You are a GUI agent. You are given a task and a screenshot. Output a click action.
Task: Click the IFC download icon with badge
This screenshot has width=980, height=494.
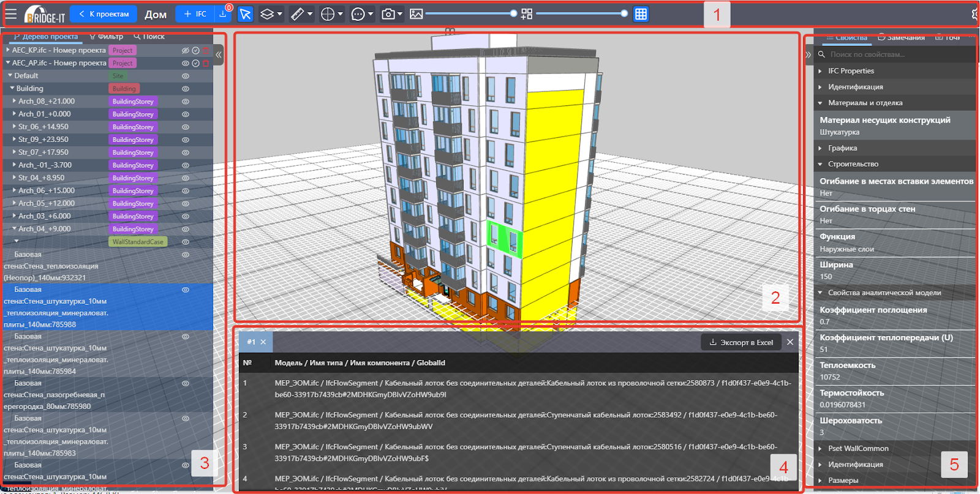pyautogui.click(x=223, y=13)
